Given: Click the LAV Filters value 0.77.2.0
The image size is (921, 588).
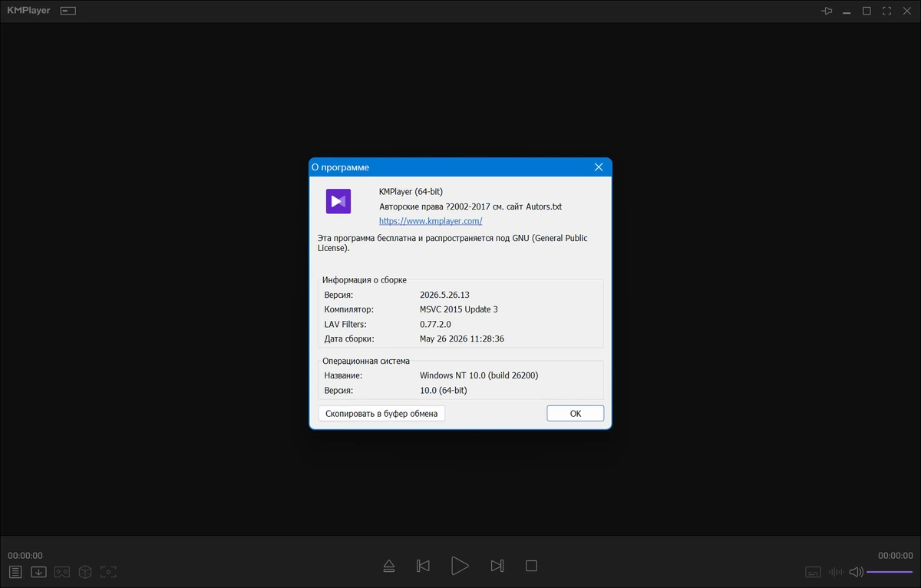Looking at the screenshot, I should pyautogui.click(x=435, y=324).
